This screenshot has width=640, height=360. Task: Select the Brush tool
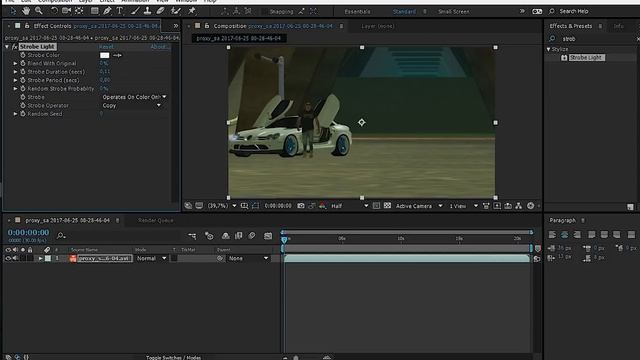point(135,11)
